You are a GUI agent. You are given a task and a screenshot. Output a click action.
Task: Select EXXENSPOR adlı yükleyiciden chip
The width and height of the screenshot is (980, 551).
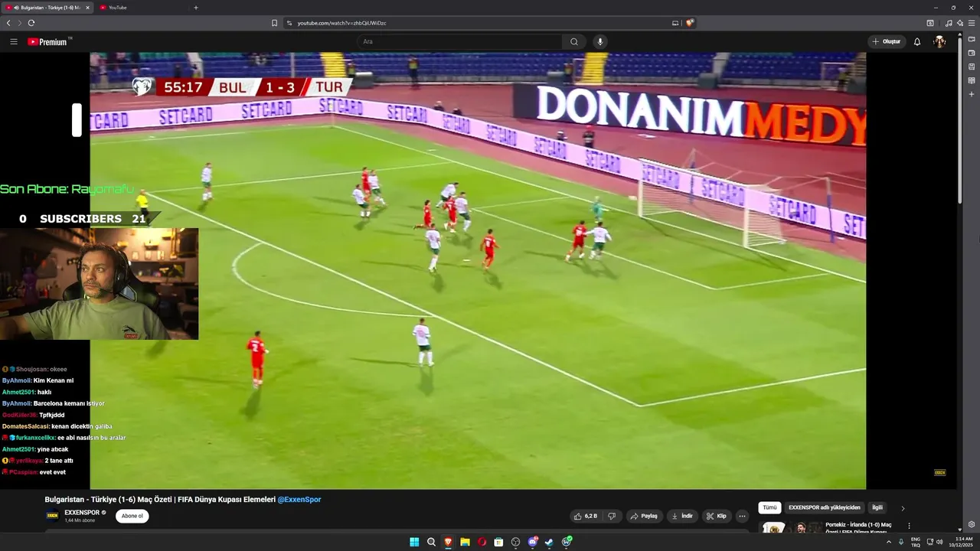click(825, 507)
